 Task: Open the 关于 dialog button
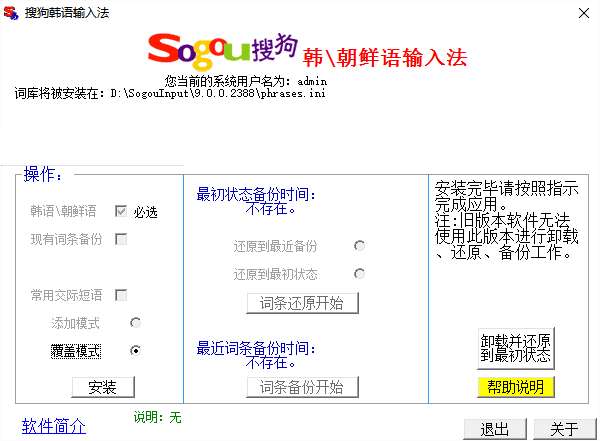pos(564,429)
